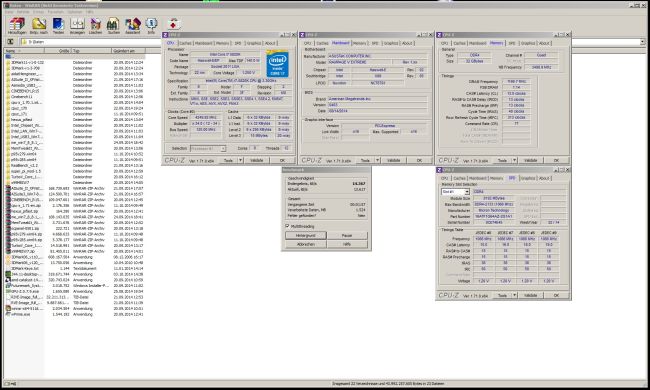Open the Assistent wizard icon

133,25
